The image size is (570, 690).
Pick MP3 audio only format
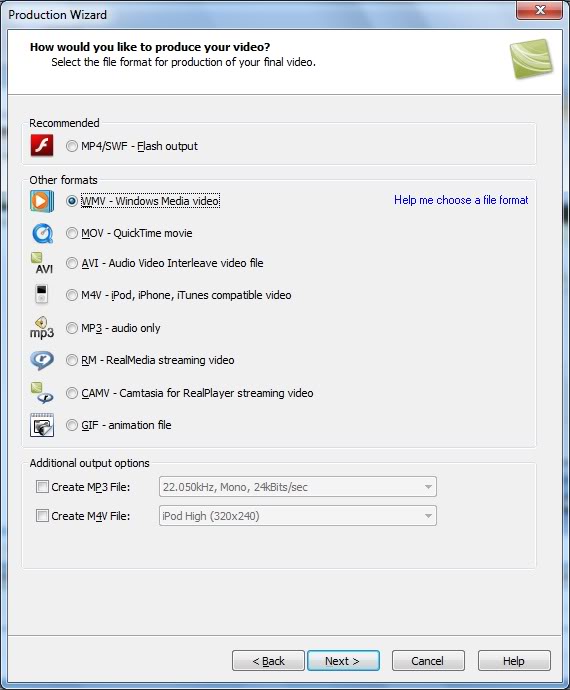[72, 328]
